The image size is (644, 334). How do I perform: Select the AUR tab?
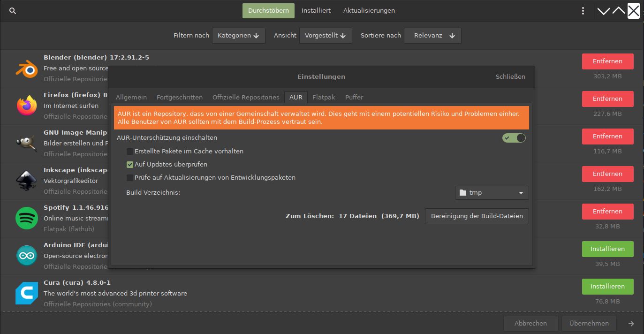[296, 97]
